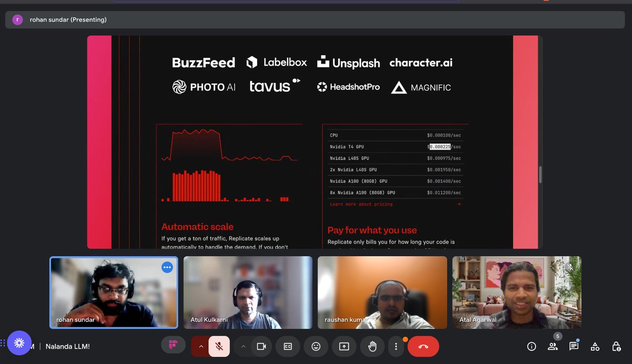Open meeting details info icon
This screenshot has height=364, width=632.
point(532,346)
